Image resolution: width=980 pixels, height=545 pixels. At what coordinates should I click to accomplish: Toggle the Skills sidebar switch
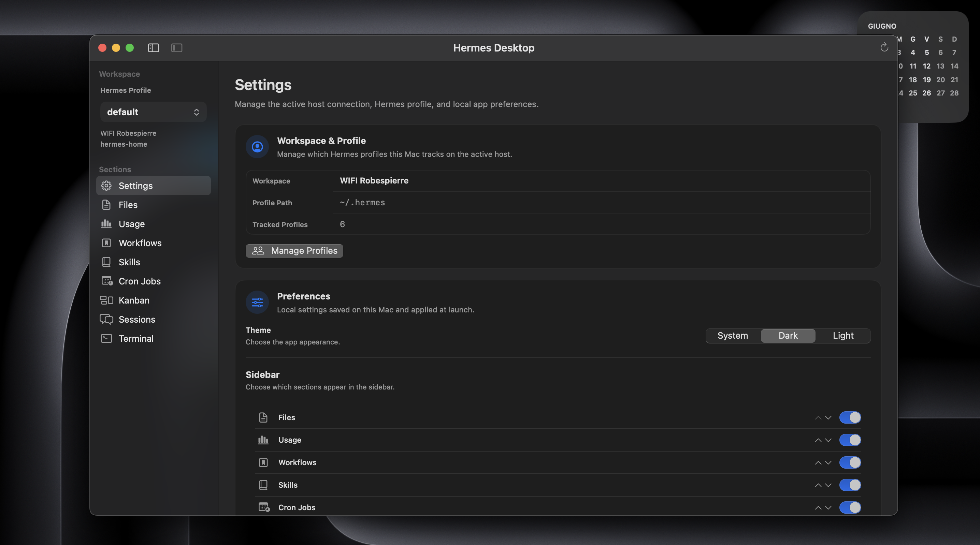[x=850, y=485]
